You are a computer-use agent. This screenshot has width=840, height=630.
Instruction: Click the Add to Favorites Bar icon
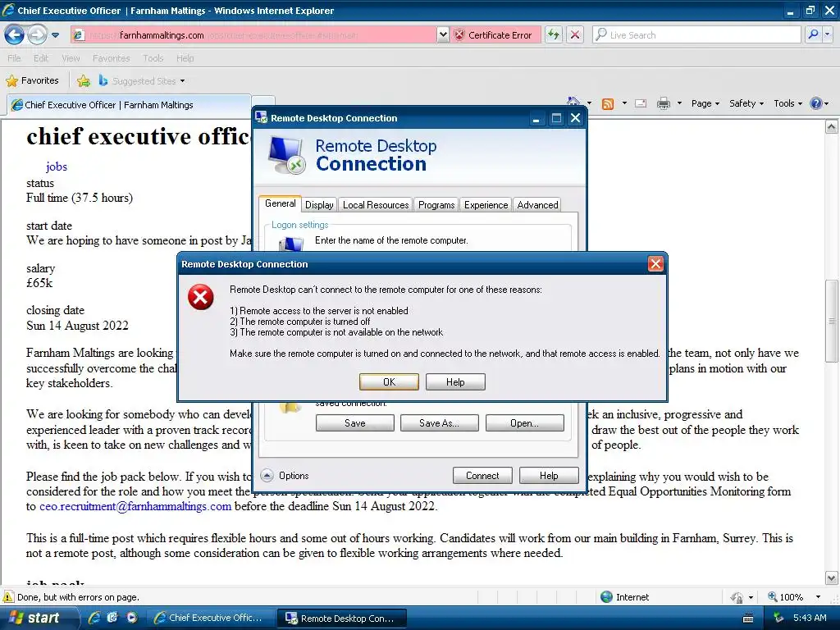pyautogui.click(x=84, y=81)
